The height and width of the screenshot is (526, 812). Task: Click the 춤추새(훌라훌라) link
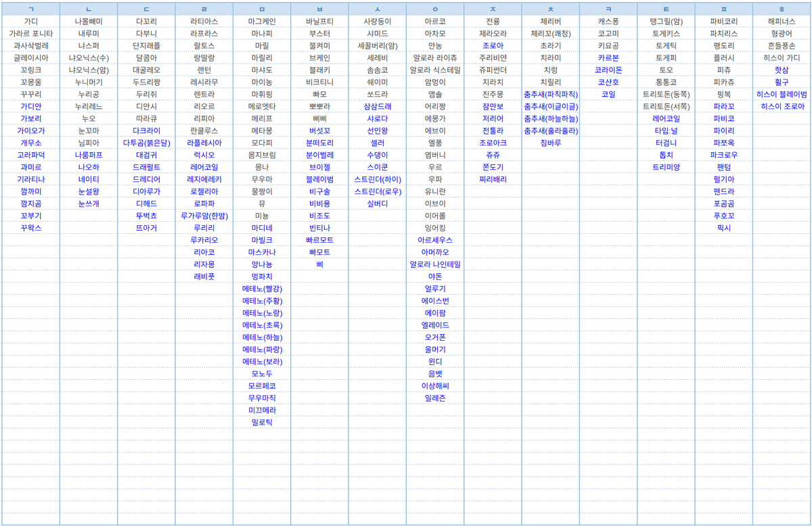click(x=551, y=130)
